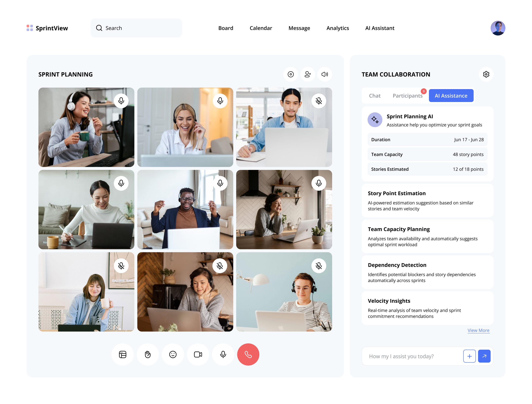Image resolution: width=532 pixels, height=404 pixels.
Task: Click the raise hand icon
Action: click(148, 354)
